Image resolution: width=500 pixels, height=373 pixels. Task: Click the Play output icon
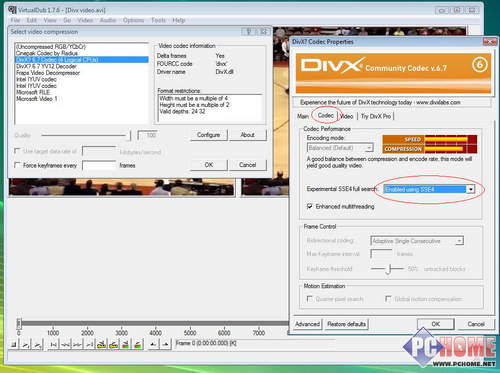38,344
